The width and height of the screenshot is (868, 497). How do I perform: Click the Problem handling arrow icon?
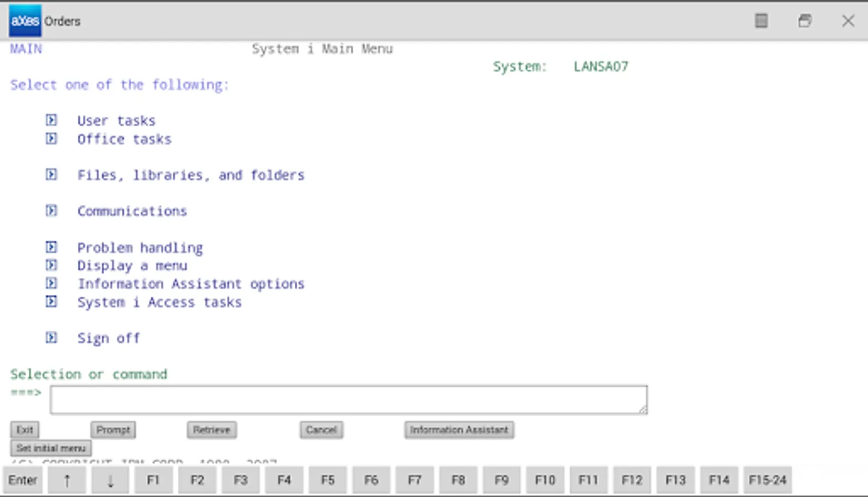tap(51, 247)
